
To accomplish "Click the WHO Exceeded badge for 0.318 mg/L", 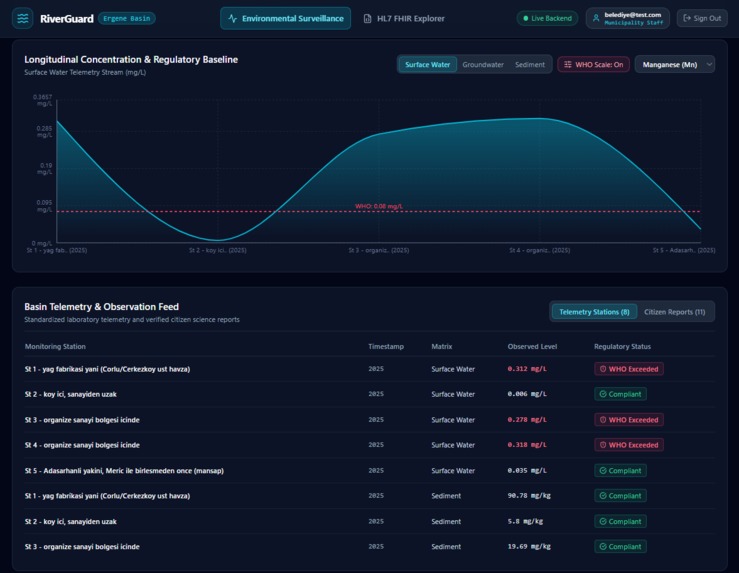I will [629, 445].
